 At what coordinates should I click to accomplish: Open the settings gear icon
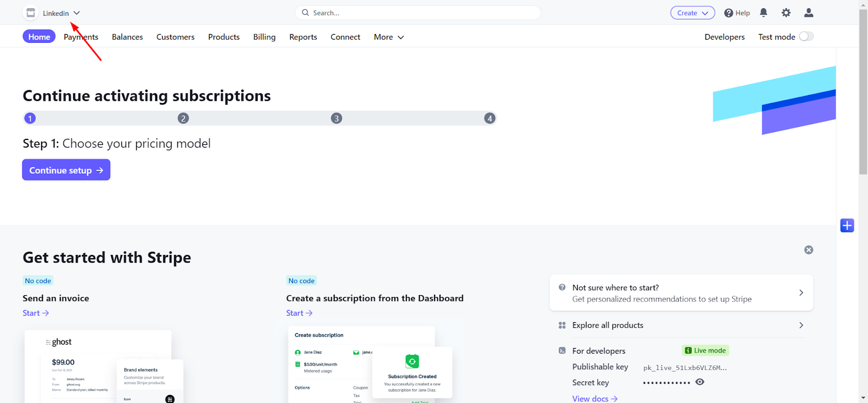pyautogui.click(x=786, y=12)
